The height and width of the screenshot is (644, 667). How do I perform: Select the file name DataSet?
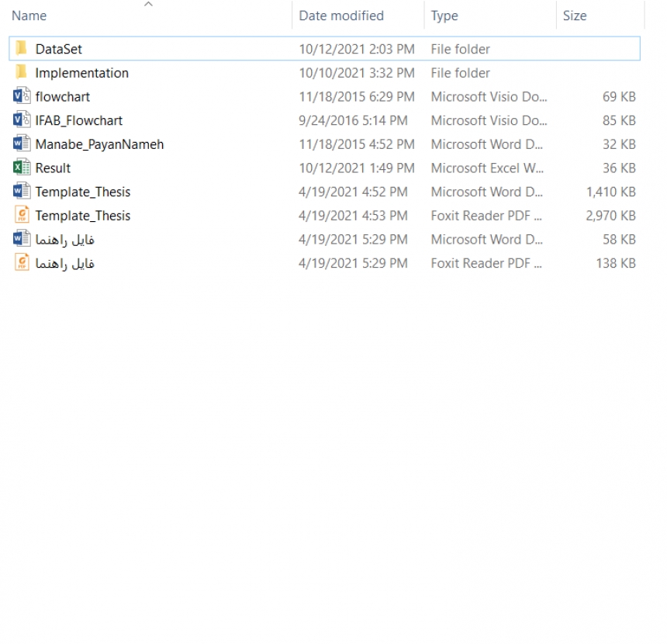pyautogui.click(x=59, y=49)
